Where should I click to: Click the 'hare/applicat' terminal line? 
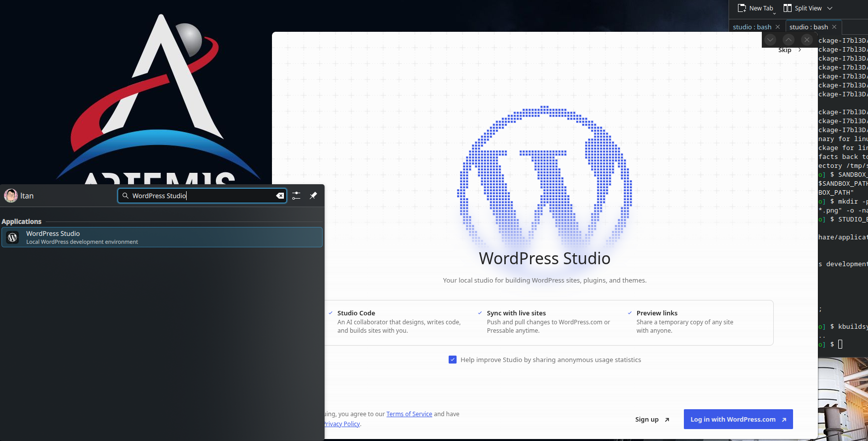843,237
